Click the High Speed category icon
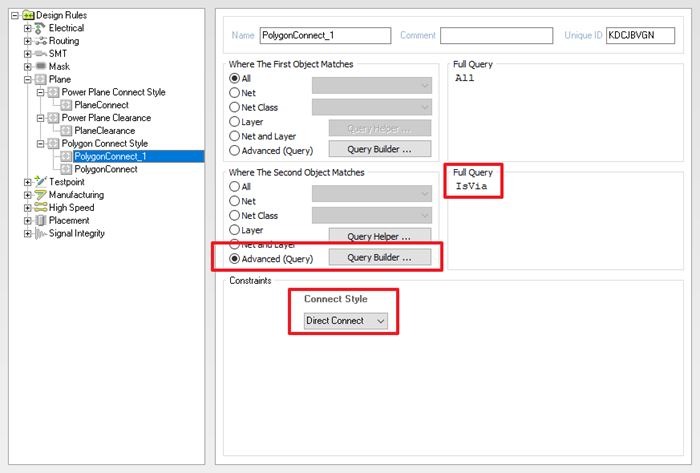700x473 pixels. point(41,208)
